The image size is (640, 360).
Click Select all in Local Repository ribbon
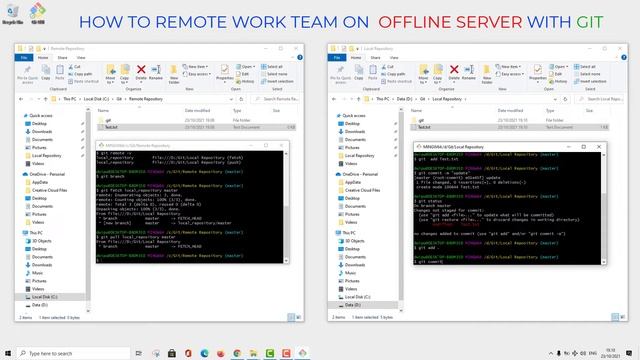(585, 67)
